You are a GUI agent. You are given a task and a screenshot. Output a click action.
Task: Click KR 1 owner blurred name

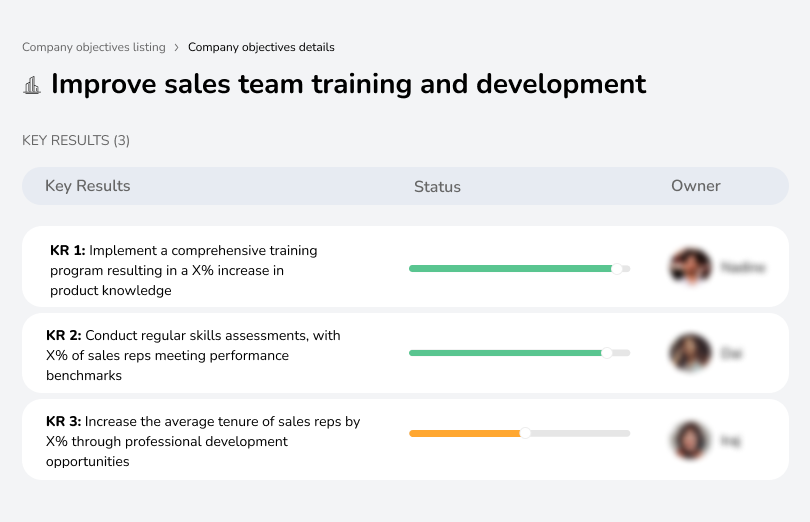(x=743, y=267)
